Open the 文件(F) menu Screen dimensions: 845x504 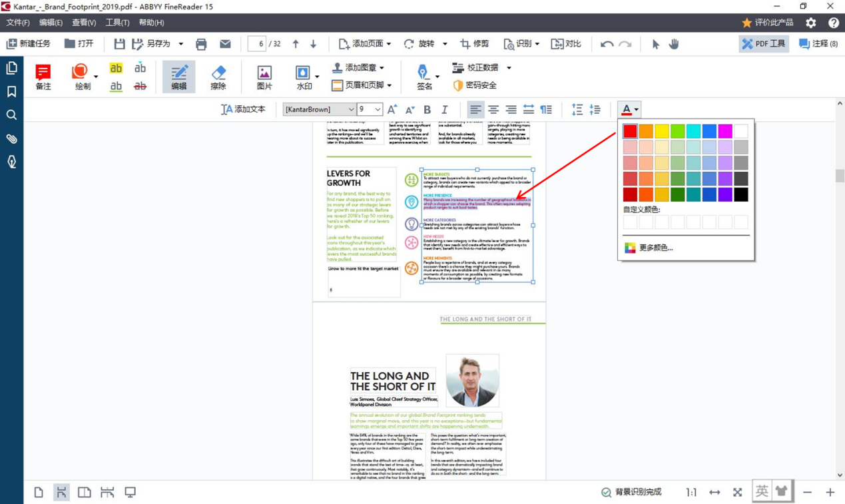(x=18, y=23)
